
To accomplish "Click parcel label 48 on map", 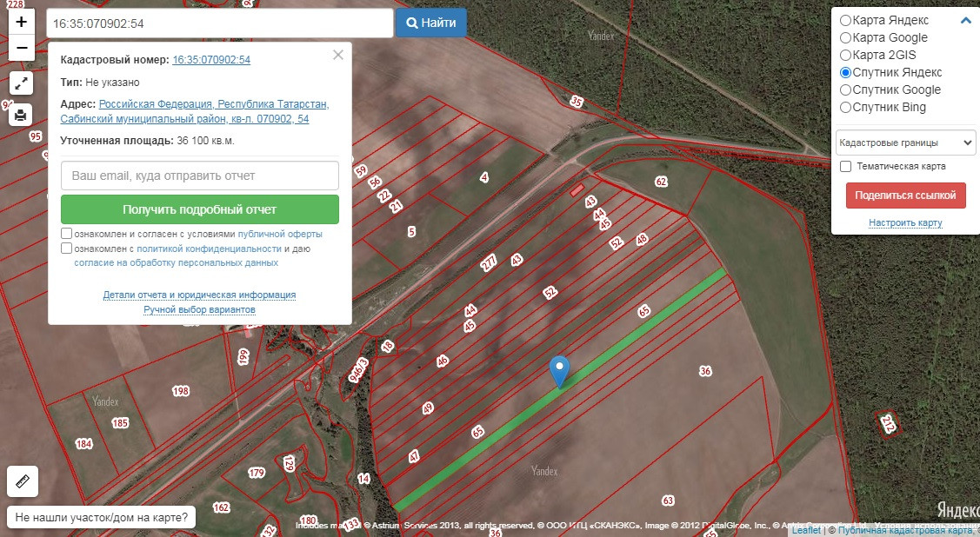I will (642, 239).
